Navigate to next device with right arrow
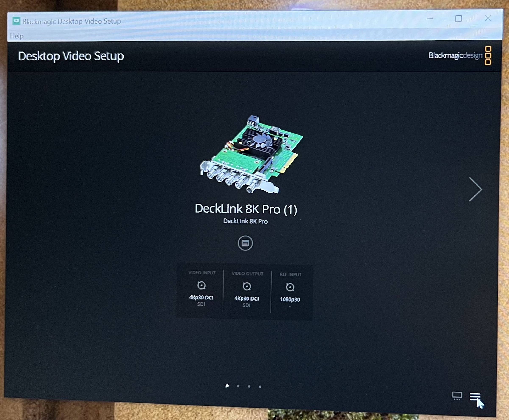Image resolution: width=509 pixels, height=420 pixels. coord(474,190)
